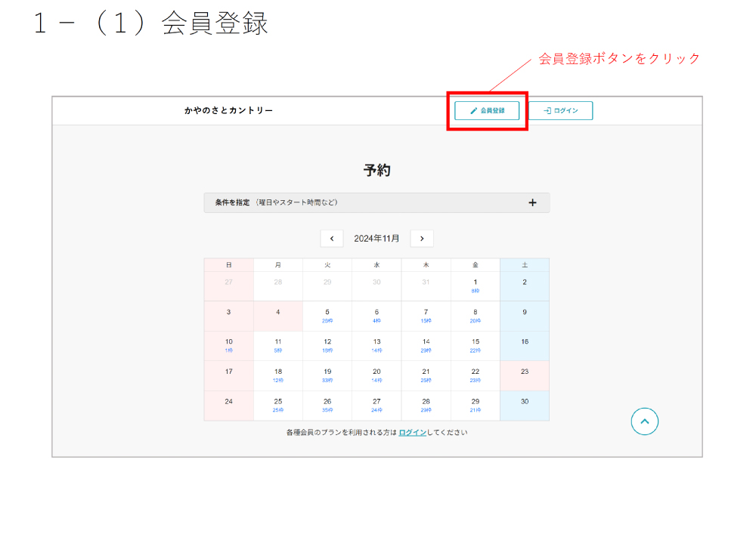Click the 2024年11月 month label

[x=376, y=239]
